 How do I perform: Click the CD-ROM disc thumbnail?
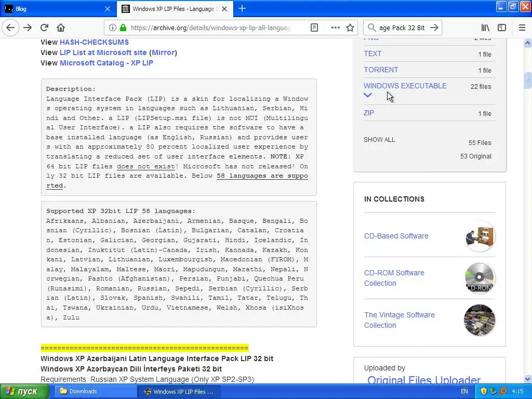[480, 278]
